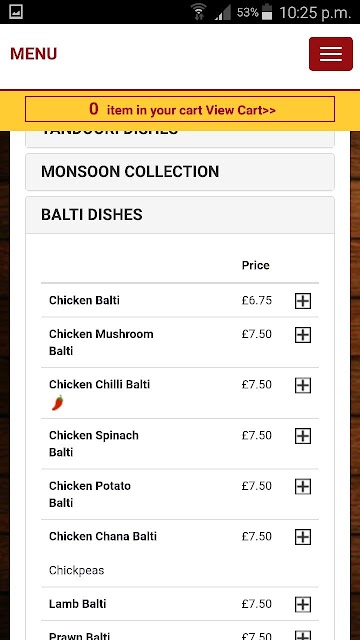The image size is (360, 640).
Task: Add Chicken Chana Balti to cart
Action: pyautogui.click(x=303, y=537)
